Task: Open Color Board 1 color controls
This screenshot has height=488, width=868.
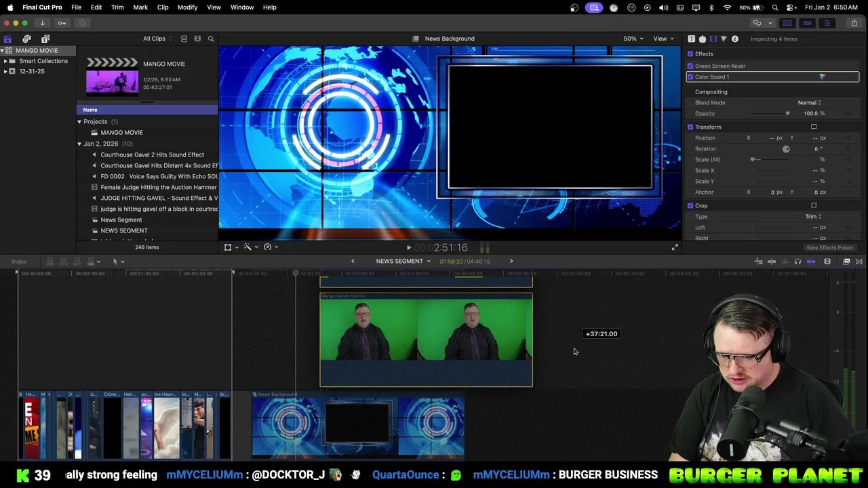Action: coord(822,77)
